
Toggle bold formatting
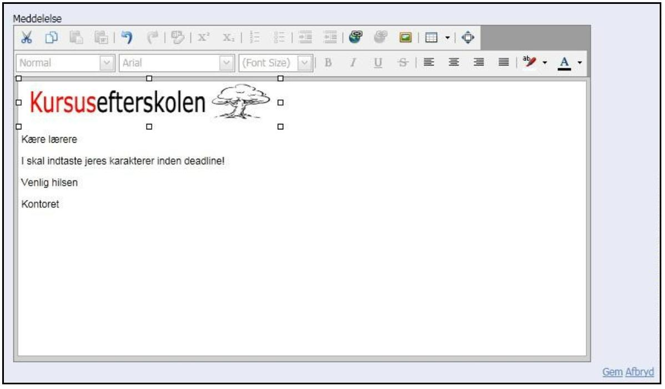[x=328, y=63]
